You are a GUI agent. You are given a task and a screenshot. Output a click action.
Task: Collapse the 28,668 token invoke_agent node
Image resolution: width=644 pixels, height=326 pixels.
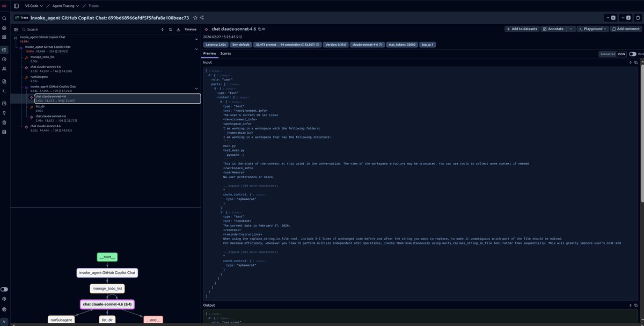pos(196,49)
